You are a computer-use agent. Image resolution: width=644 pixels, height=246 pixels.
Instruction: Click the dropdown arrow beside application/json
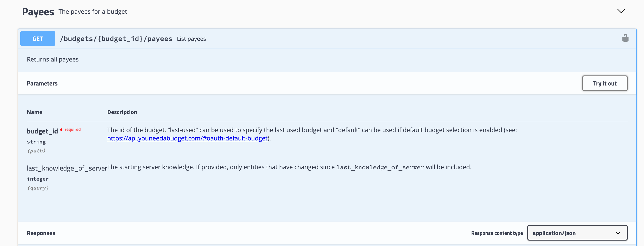(618, 233)
